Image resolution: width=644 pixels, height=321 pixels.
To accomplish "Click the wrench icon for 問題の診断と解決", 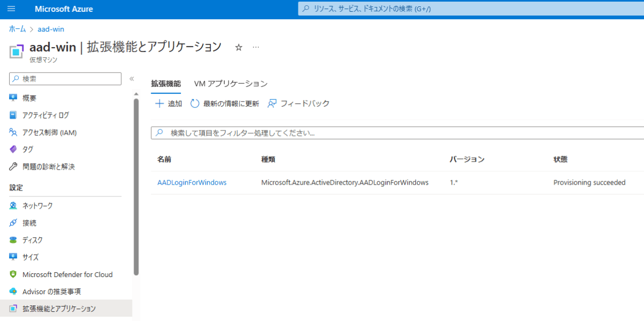I will pos(13,166).
